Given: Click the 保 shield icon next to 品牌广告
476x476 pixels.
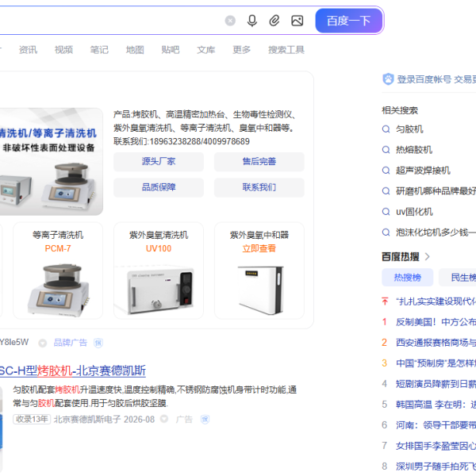Looking at the screenshot, I should pos(98,343).
